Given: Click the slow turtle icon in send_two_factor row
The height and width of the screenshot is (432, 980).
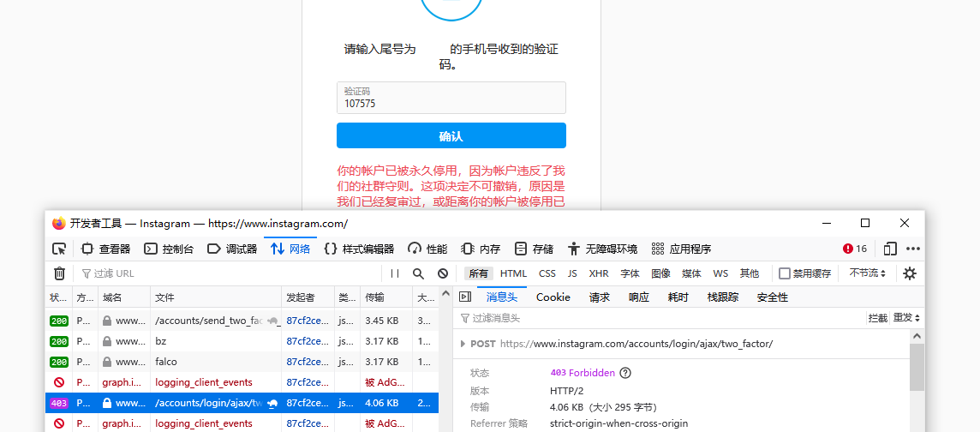Looking at the screenshot, I should click(x=272, y=321).
